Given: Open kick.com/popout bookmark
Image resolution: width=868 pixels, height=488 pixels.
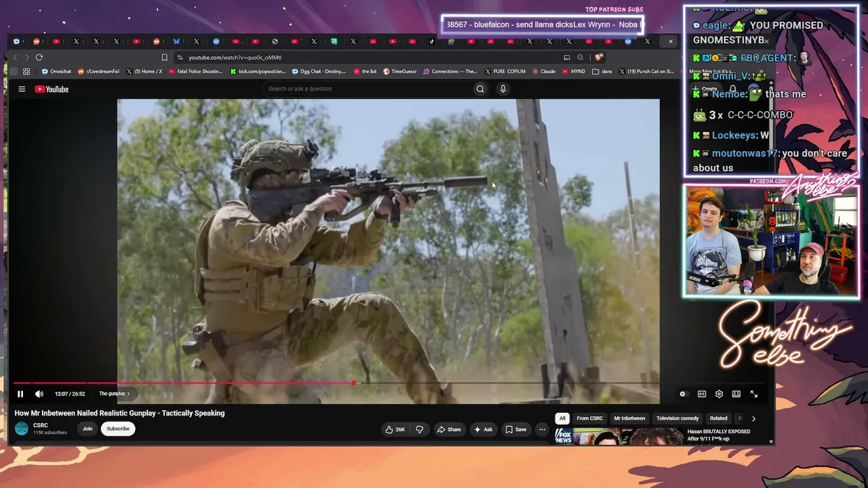Looking at the screenshot, I should (x=258, y=71).
